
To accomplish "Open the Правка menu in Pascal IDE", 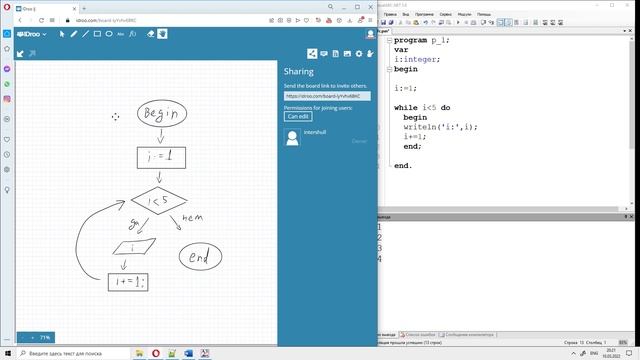I will point(390,14).
